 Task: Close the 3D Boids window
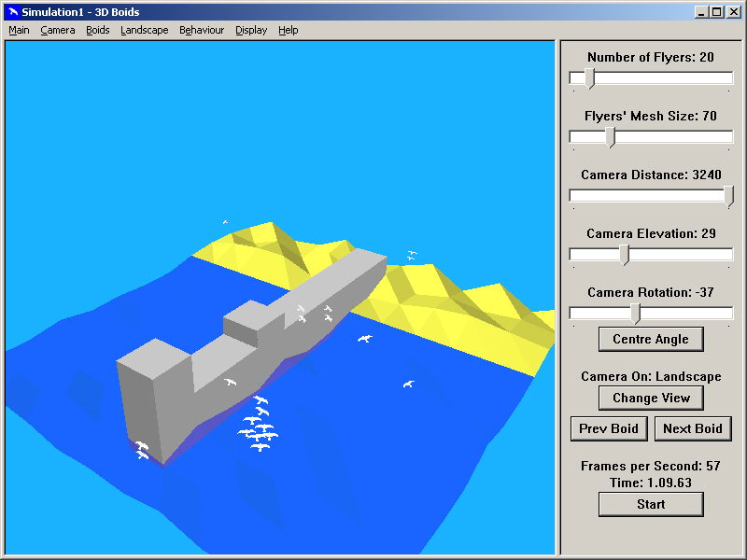point(734,12)
